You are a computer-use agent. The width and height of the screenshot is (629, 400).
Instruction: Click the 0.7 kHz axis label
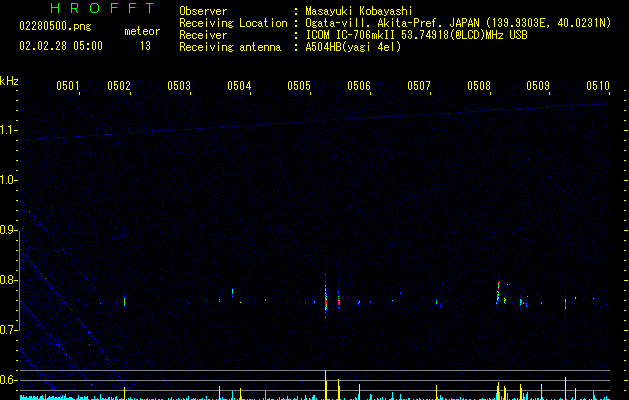coord(8,330)
